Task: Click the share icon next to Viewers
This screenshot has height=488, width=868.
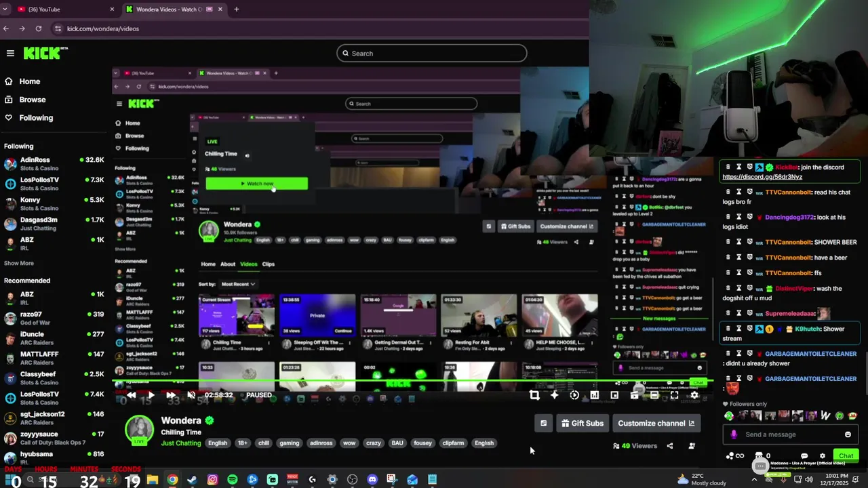Action: (x=670, y=446)
